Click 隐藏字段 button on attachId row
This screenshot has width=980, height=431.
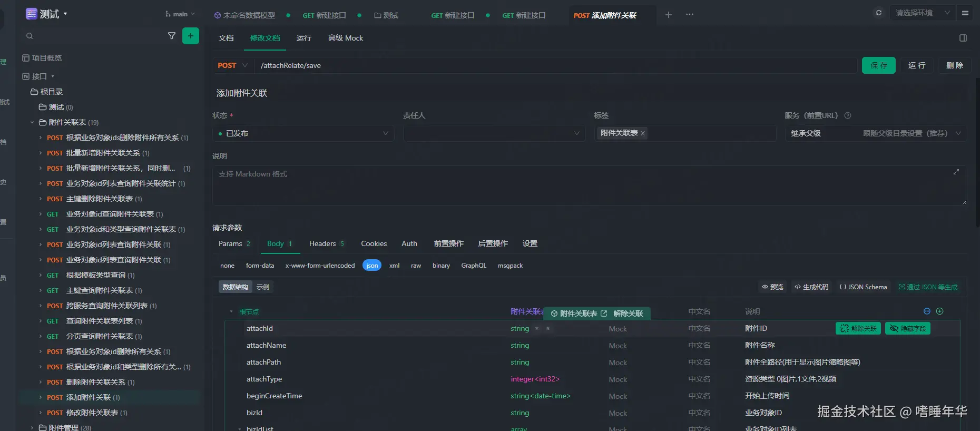(x=908, y=328)
